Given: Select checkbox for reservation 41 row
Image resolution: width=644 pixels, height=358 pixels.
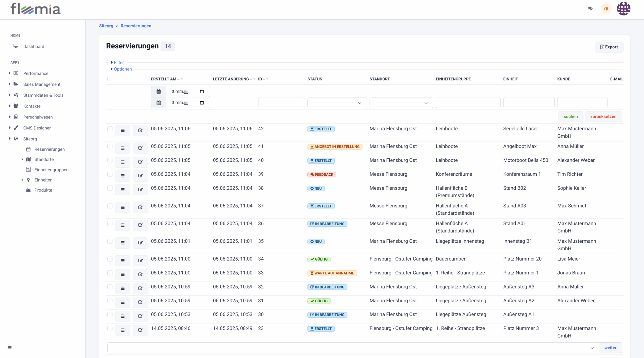Looking at the screenshot, I should pos(110,147).
